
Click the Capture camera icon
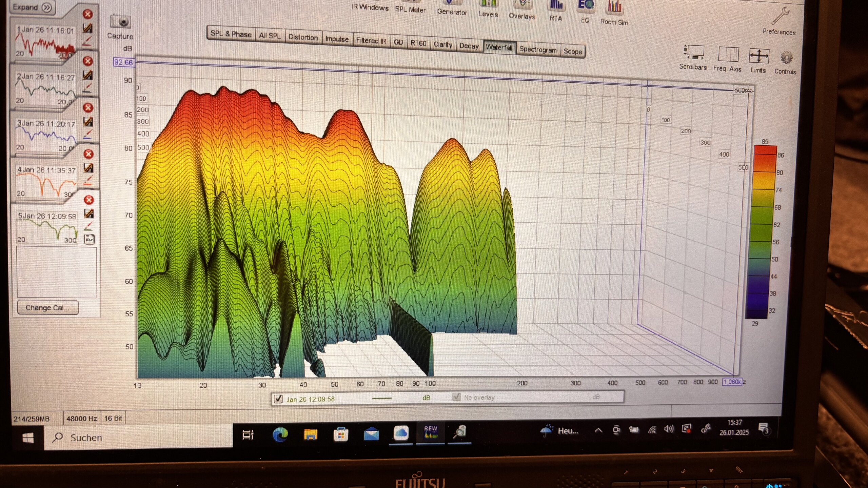point(121,22)
